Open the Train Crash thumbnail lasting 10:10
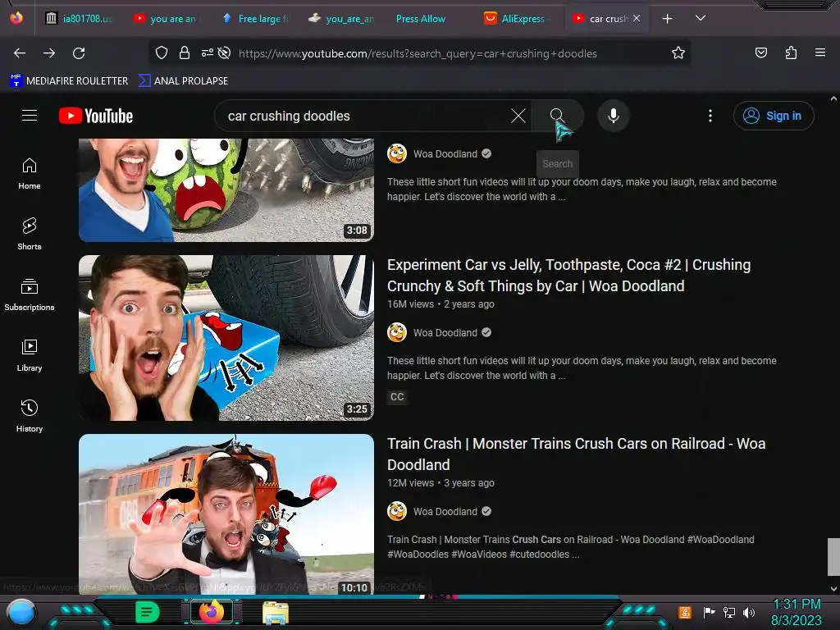This screenshot has width=840, height=630. point(226,514)
